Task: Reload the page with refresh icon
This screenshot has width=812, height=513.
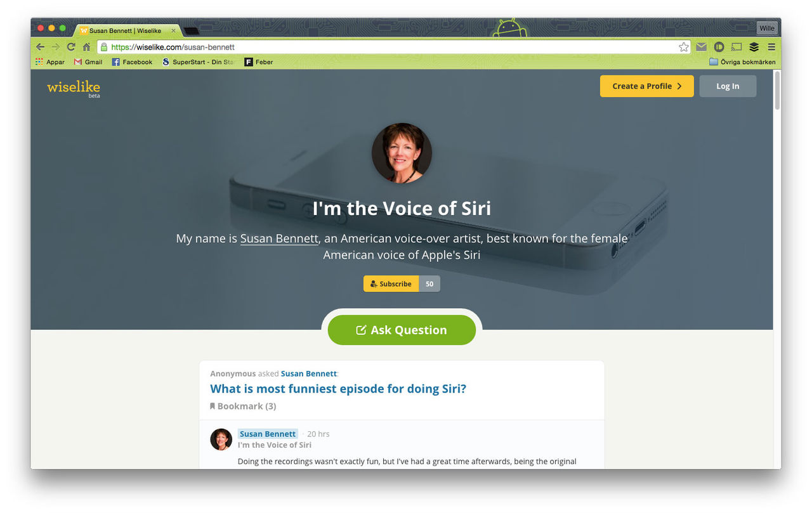Action: [71, 47]
